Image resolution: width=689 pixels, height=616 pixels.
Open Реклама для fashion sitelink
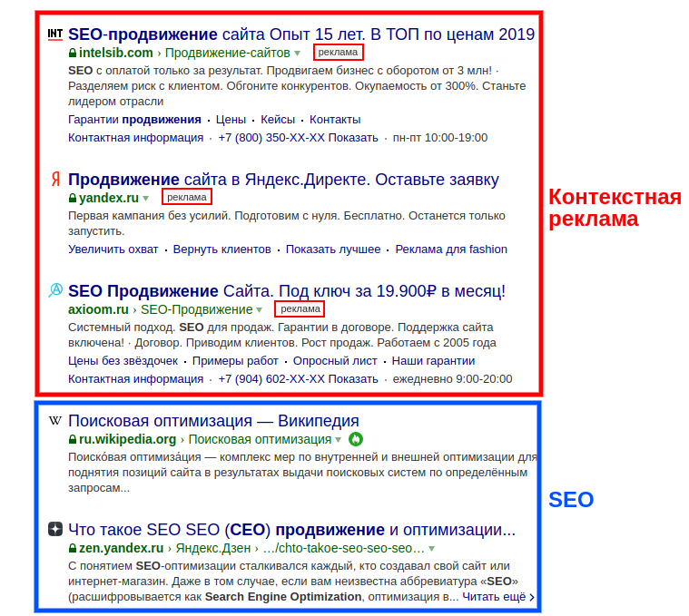[x=451, y=249]
